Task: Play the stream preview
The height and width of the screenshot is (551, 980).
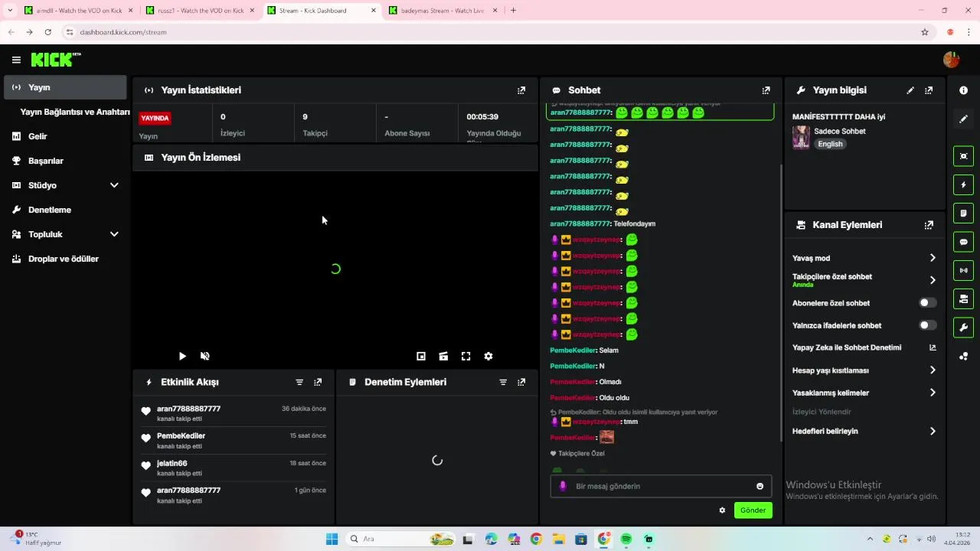Action: click(x=182, y=356)
